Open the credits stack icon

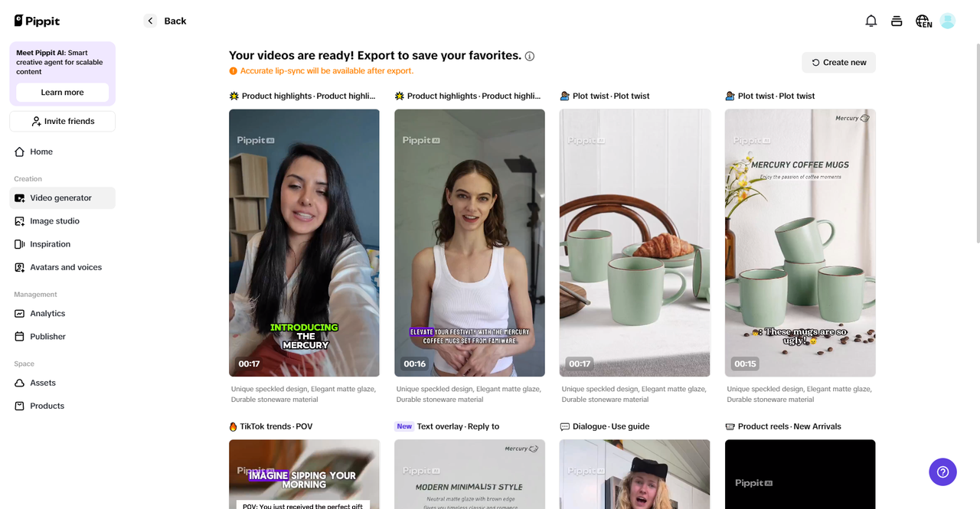click(897, 21)
